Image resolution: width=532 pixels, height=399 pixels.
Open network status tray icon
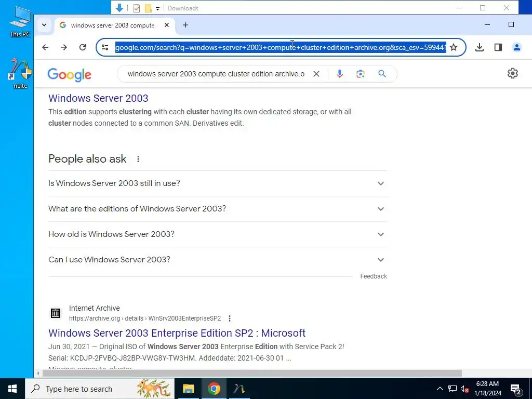453,389
